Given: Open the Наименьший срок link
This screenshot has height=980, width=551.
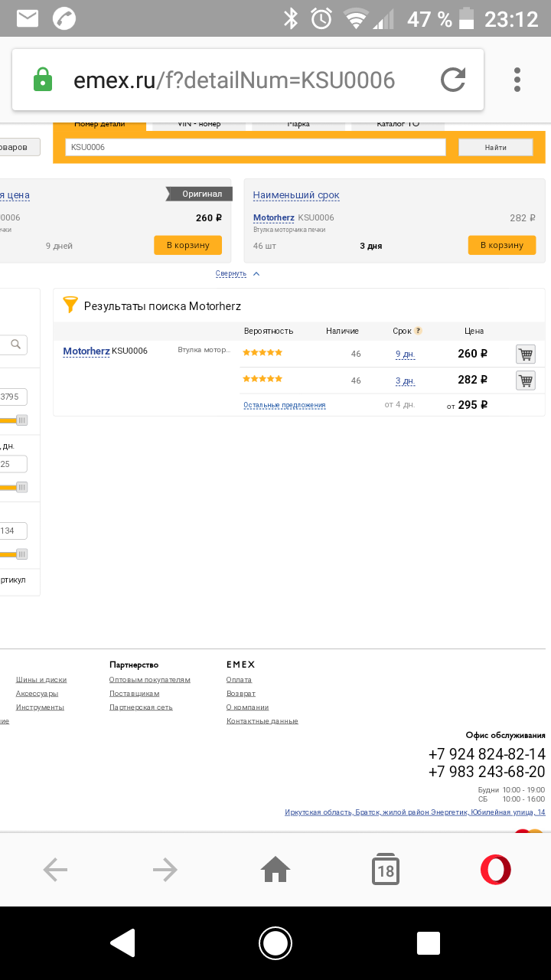Looking at the screenshot, I should pos(296,195).
